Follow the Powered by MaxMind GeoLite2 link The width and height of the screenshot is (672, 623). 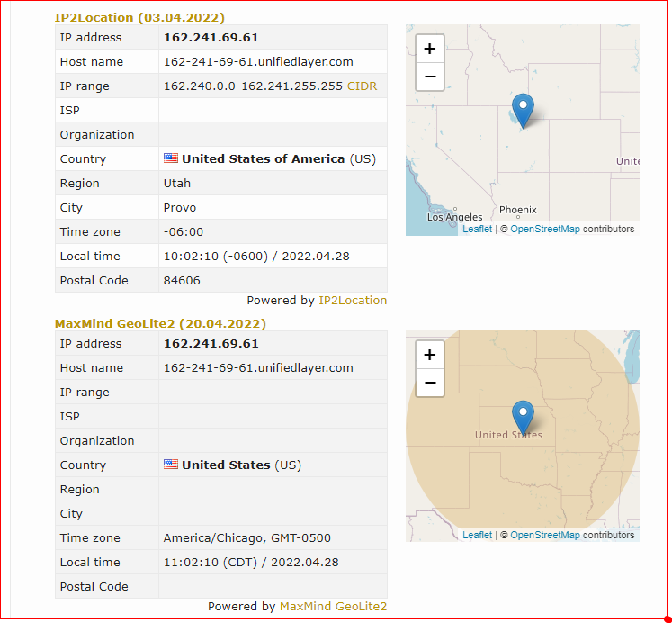pyautogui.click(x=333, y=606)
